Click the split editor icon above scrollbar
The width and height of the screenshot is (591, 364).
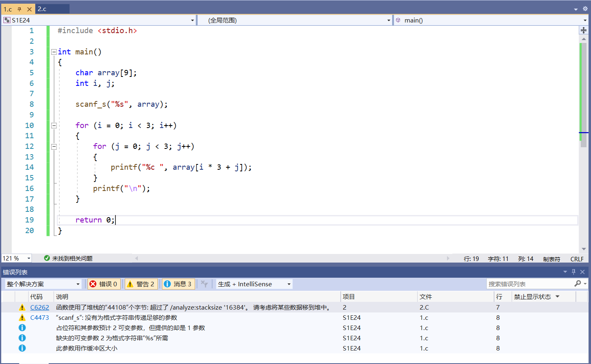point(584,30)
